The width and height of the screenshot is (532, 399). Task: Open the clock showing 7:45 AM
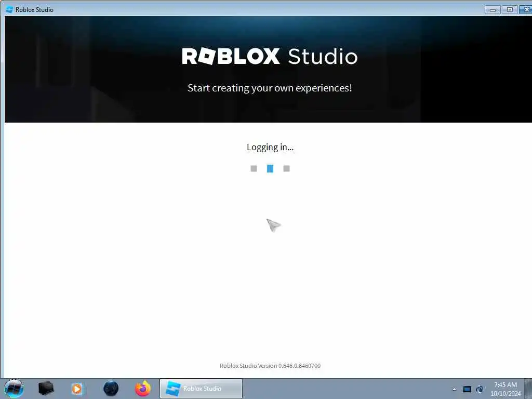506,389
